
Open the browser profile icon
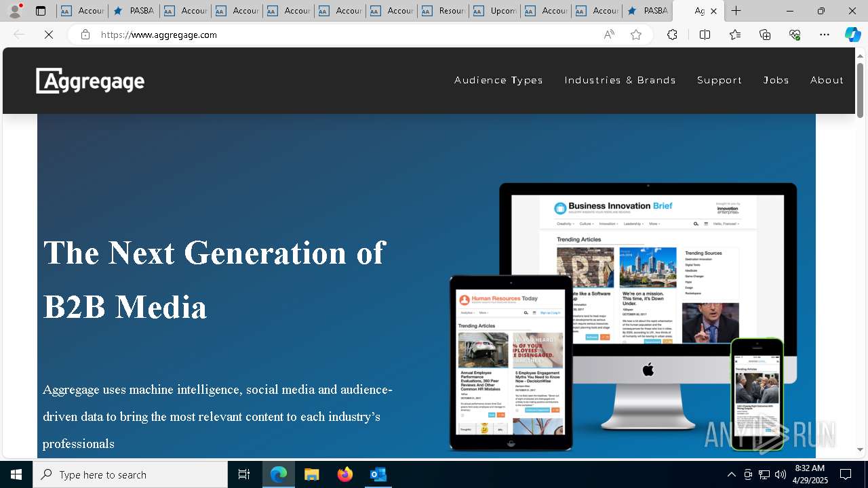pos(15,11)
